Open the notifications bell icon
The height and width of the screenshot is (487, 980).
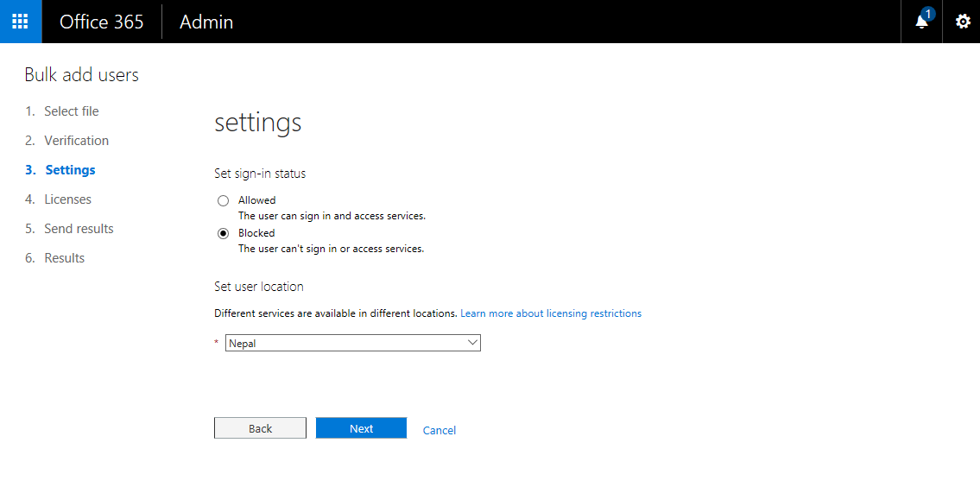pyautogui.click(x=921, y=22)
